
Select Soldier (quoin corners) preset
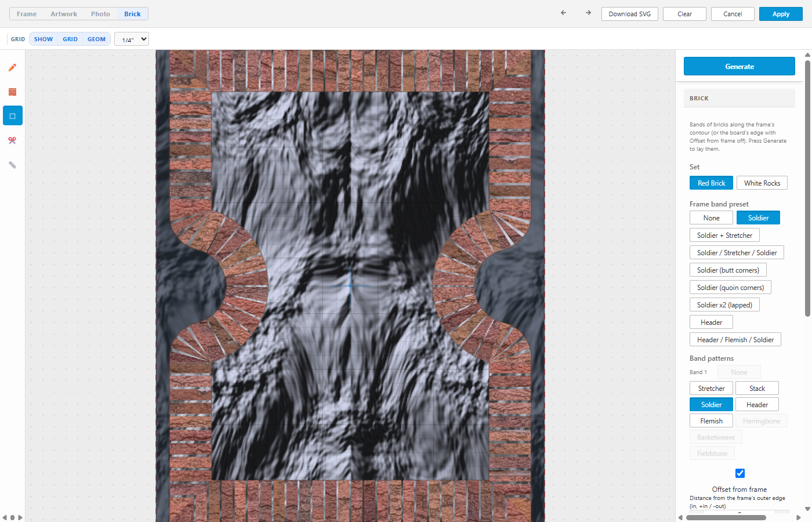(x=730, y=288)
